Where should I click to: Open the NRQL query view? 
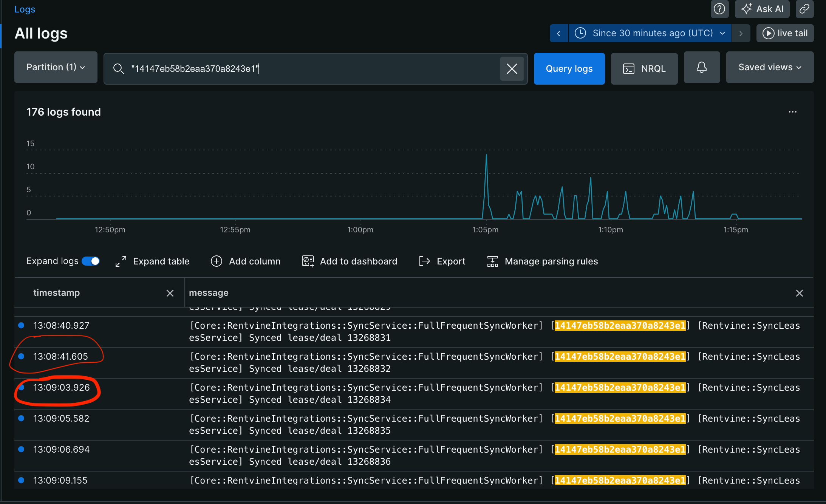(x=644, y=69)
